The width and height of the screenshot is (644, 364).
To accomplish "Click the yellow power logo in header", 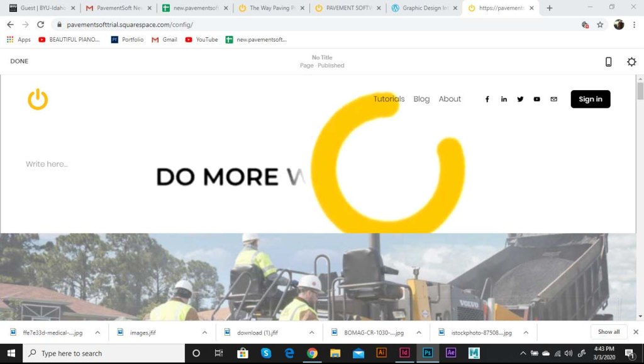I will pos(38,100).
